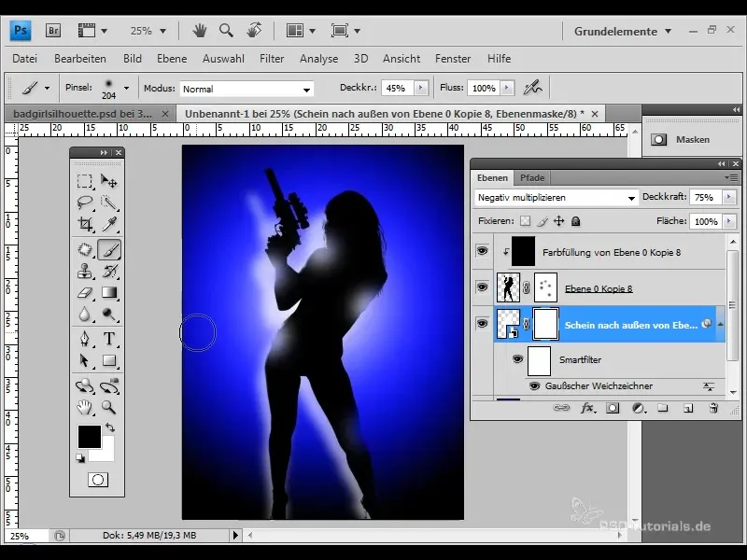Add a layer style with fx icon
The height and width of the screenshot is (560, 747).
coord(587,408)
